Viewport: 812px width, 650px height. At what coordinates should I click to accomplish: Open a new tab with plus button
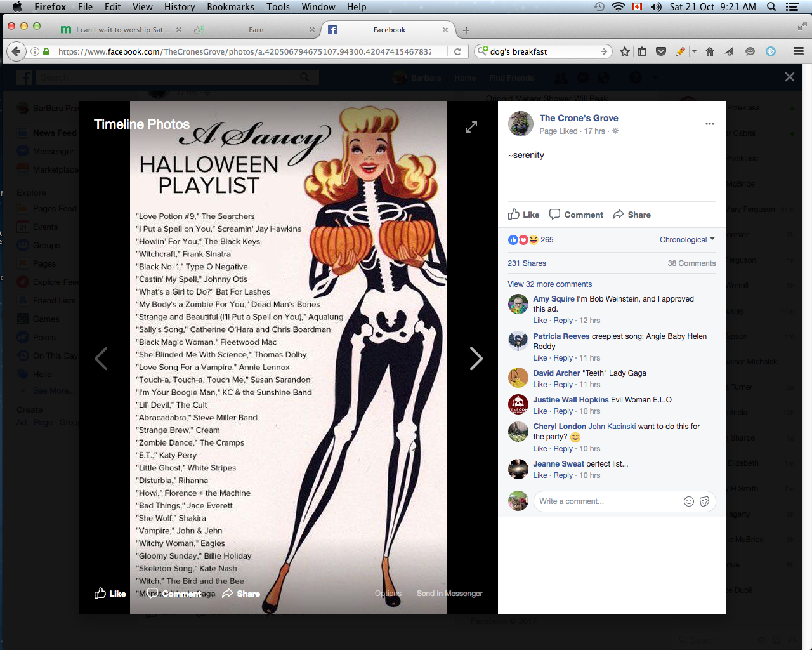point(466,30)
